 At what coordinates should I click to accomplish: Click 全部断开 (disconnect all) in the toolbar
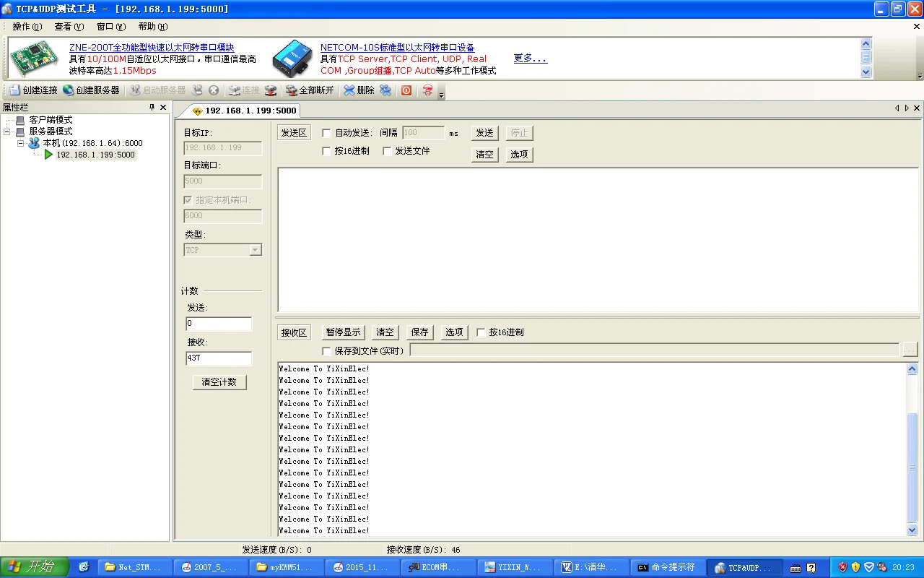pyautogui.click(x=310, y=90)
